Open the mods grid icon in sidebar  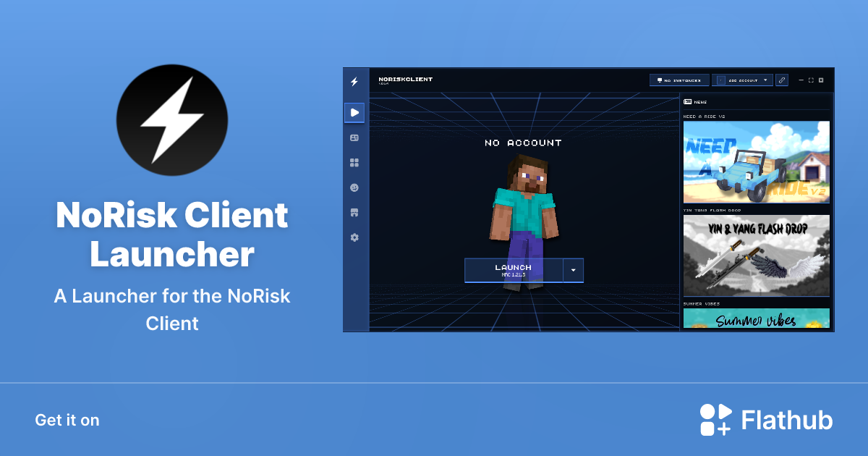(x=354, y=162)
